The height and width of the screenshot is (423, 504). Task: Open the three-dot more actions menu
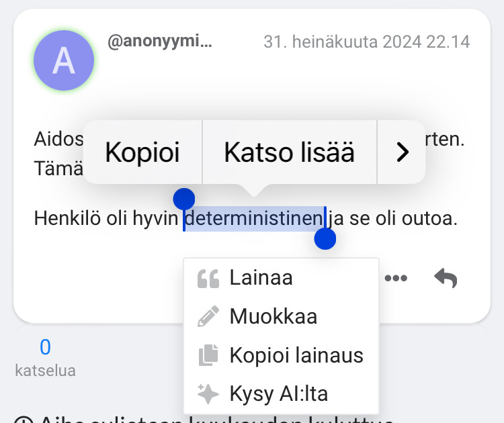tap(396, 278)
